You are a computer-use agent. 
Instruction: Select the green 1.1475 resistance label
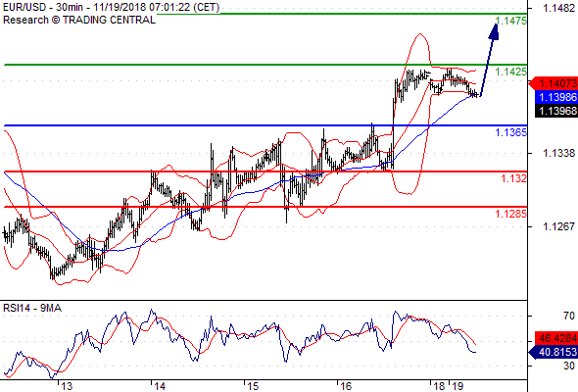511,21
